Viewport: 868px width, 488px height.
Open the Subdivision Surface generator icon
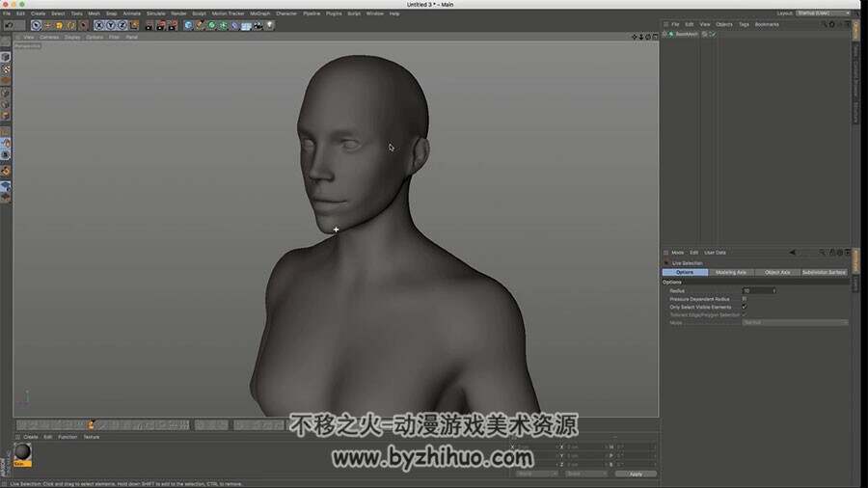[211, 25]
